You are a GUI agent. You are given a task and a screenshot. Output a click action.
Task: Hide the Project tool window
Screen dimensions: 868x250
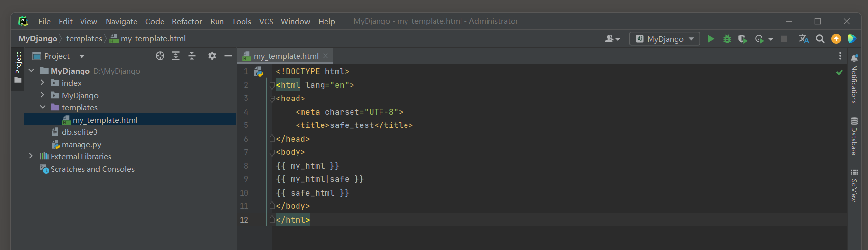228,56
